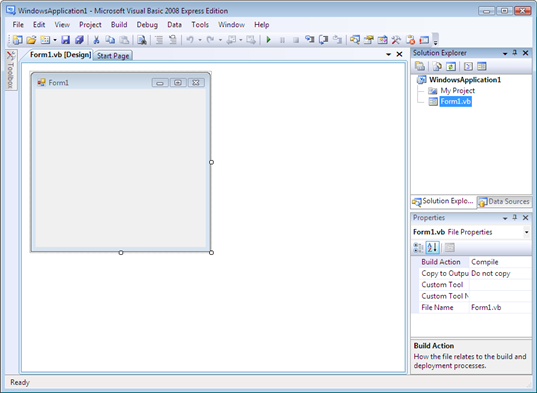Click the Open File folder icon
This screenshot has width=537, height=393.
point(31,40)
